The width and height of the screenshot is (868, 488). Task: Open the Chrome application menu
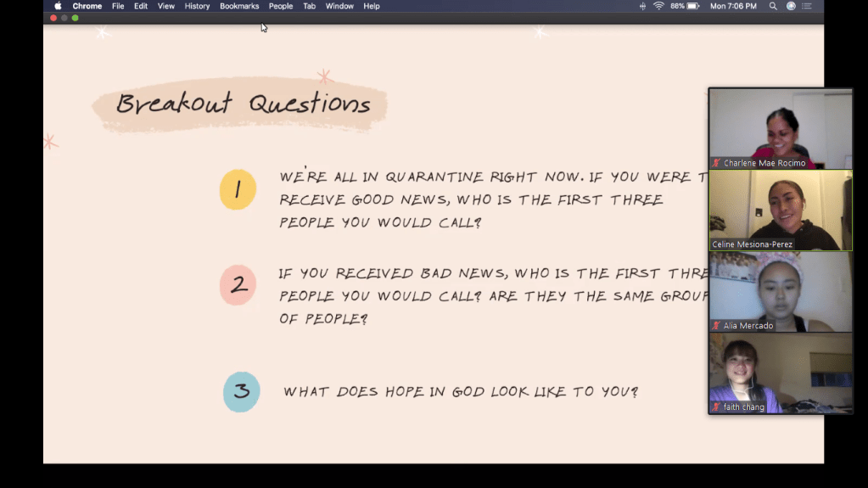(x=87, y=6)
